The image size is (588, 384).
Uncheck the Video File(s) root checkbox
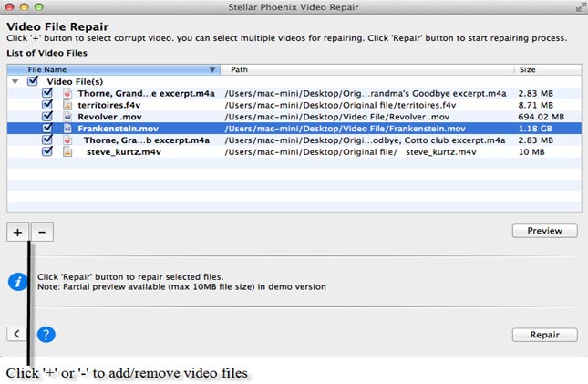tap(33, 80)
